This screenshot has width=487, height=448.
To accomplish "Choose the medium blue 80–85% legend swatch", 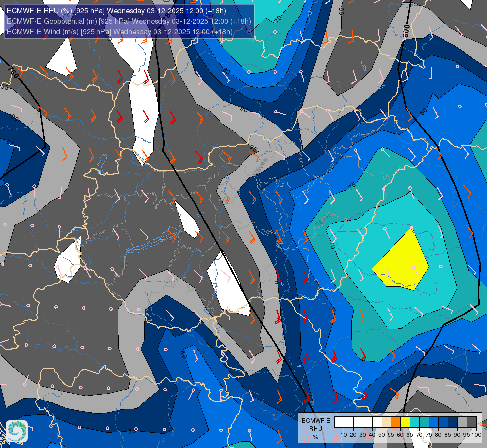I will click(x=443, y=422).
